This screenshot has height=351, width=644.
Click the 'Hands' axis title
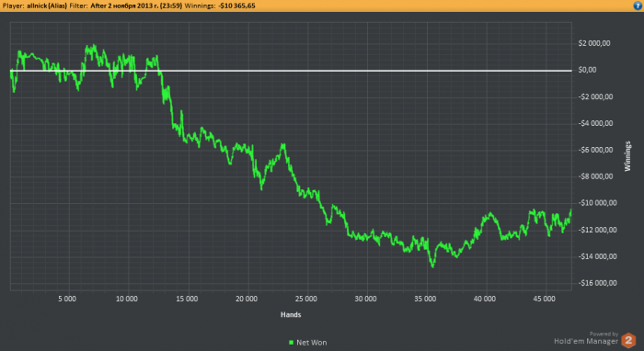[291, 314]
